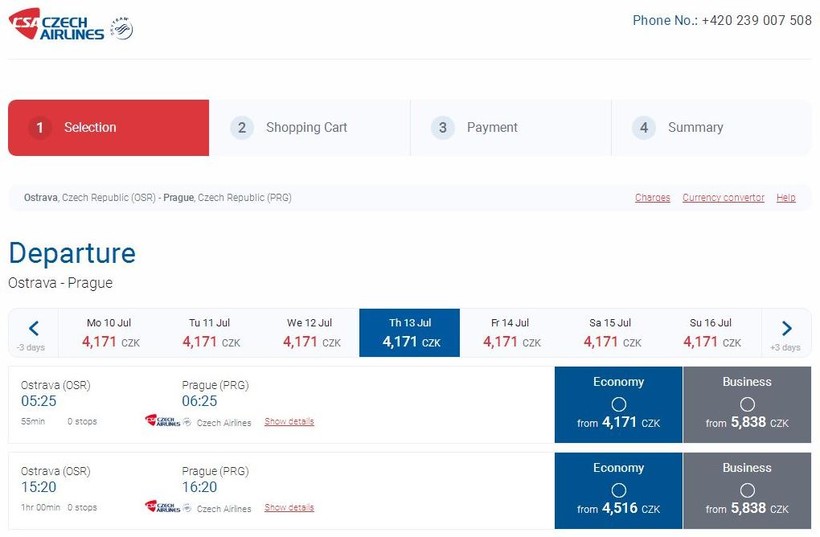
Task: Select Economy fare for 15:20 flight
Action: 618,490
